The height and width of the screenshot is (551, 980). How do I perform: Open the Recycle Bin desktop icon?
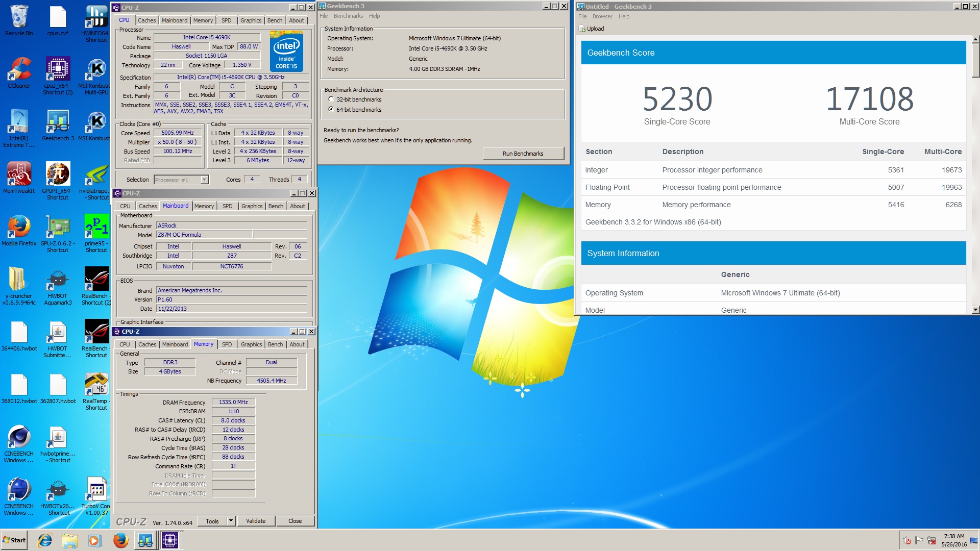click(x=19, y=21)
